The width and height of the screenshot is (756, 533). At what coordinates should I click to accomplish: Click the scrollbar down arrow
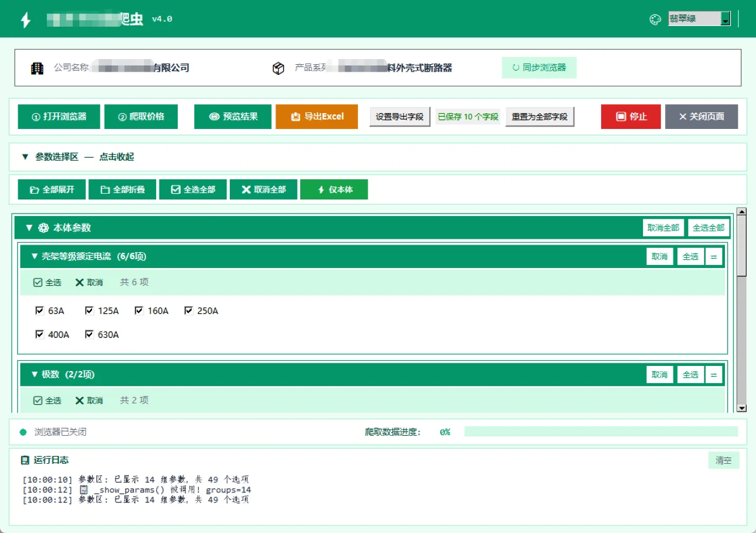click(x=742, y=408)
